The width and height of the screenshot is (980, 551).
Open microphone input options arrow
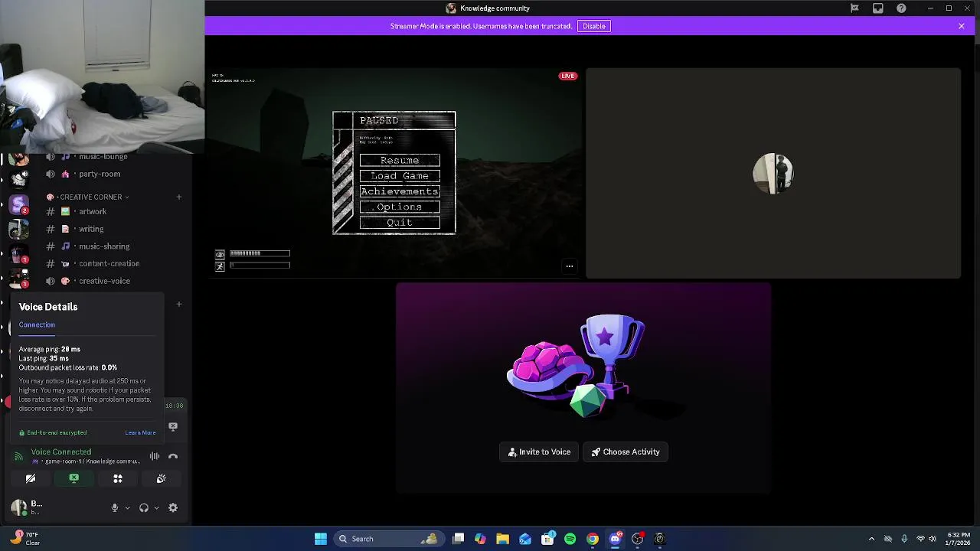coord(127,507)
